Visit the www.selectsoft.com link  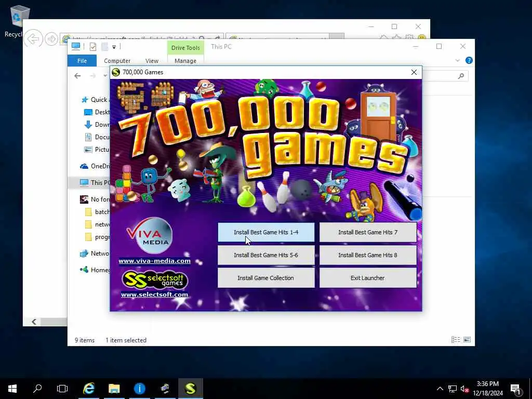tap(154, 295)
